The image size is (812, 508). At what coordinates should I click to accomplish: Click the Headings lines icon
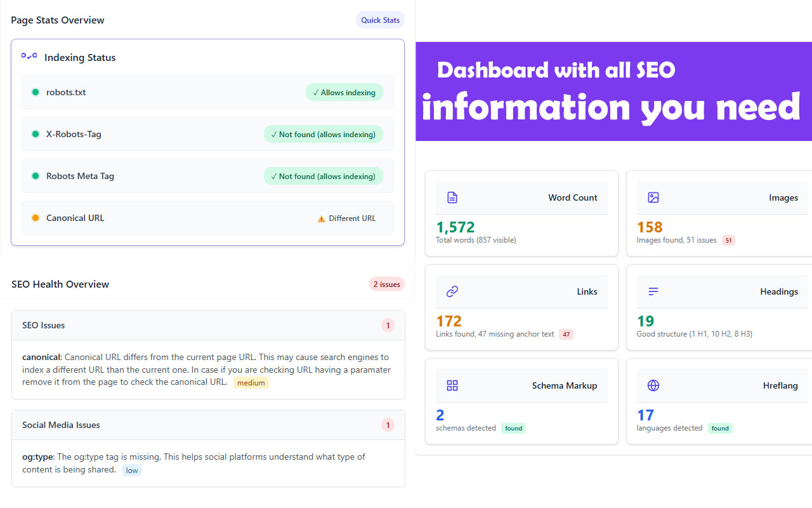(x=653, y=291)
